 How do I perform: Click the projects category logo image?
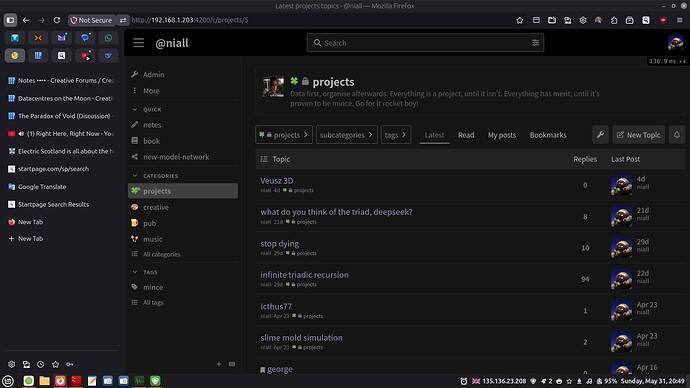pyautogui.click(x=273, y=87)
